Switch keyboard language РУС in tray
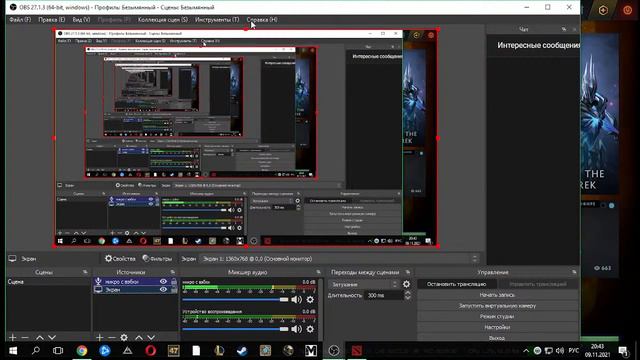The image size is (640, 360). click(573, 351)
